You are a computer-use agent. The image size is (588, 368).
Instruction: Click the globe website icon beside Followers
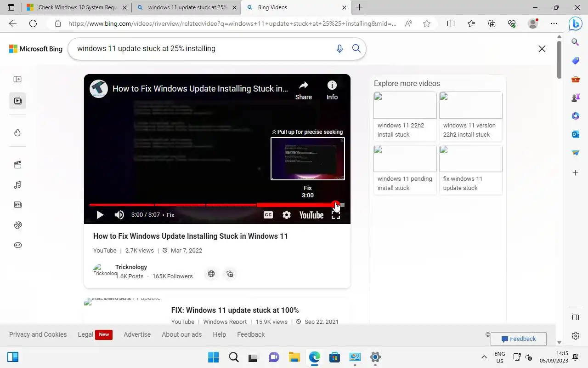pyautogui.click(x=211, y=274)
